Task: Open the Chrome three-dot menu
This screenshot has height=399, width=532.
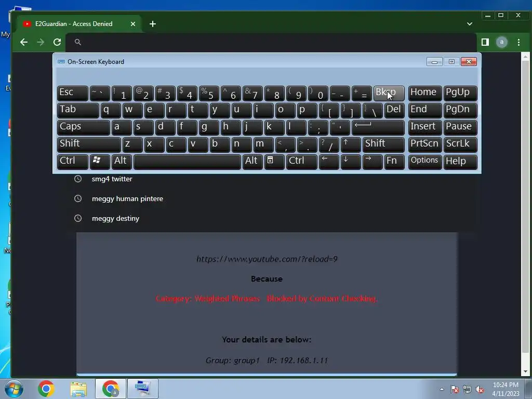Action: (518, 42)
